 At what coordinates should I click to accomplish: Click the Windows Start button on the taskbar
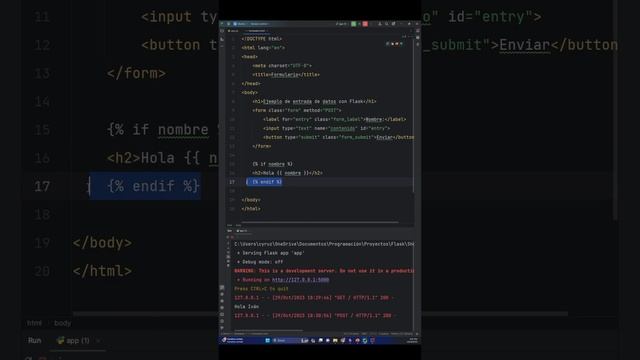coord(268,340)
